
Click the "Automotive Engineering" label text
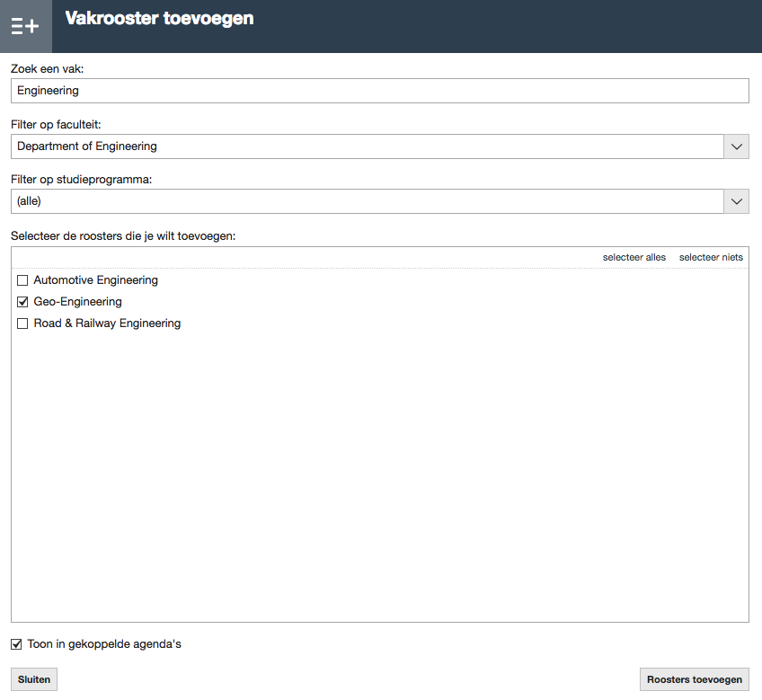(x=95, y=280)
